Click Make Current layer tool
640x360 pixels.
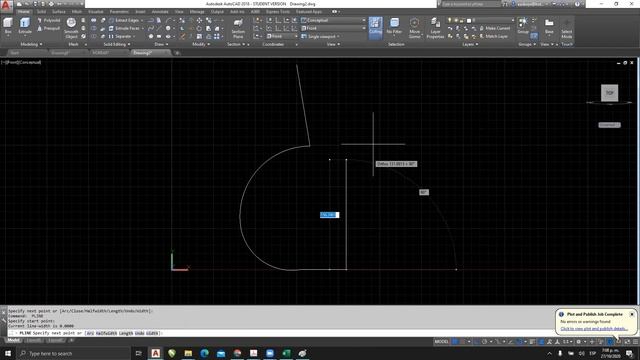494,28
